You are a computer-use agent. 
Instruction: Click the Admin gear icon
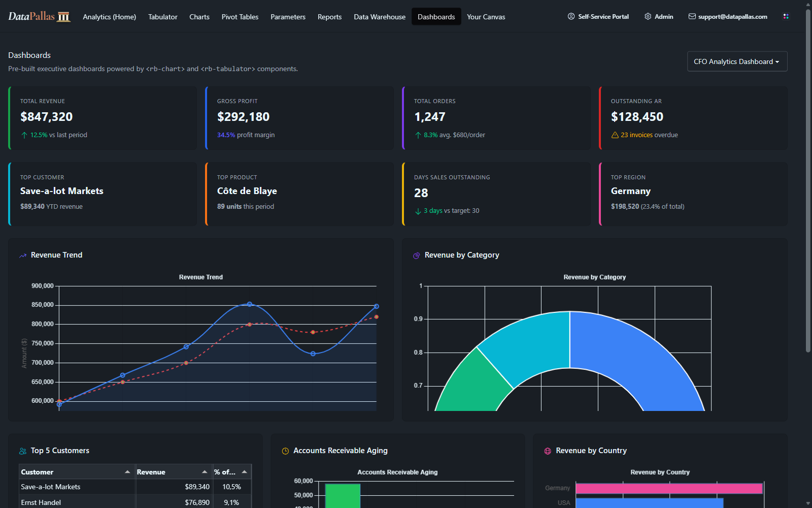click(648, 16)
